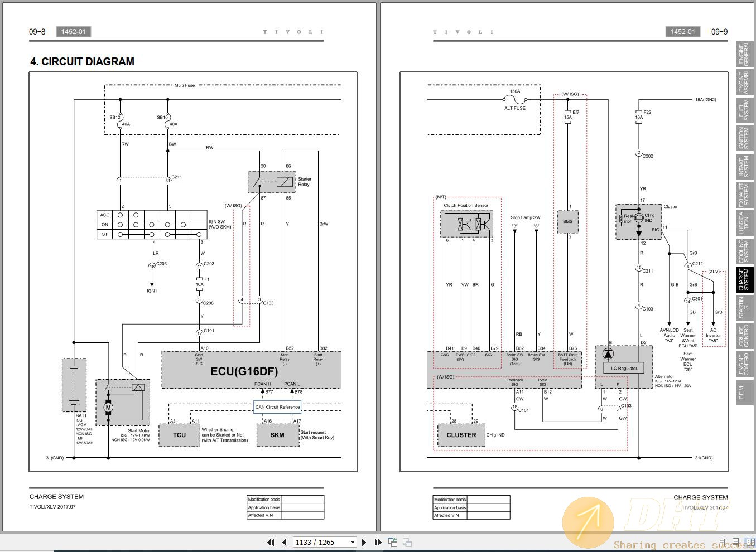Click the CLUSTER box on right page
Viewport: 756px width, 552px height.
tap(461, 435)
